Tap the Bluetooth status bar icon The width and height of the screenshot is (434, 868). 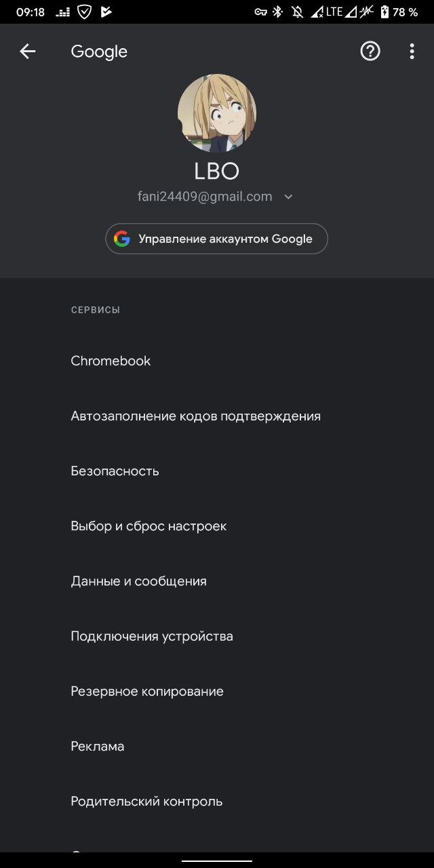(277, 12)
